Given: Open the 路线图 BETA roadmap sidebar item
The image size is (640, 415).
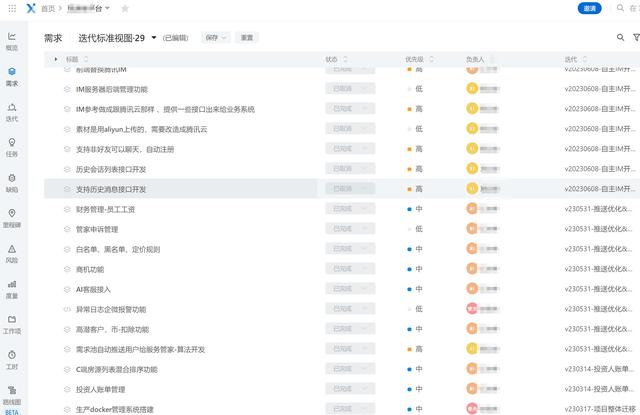Looking at the screenshot, I should click(x=12, y=400).
